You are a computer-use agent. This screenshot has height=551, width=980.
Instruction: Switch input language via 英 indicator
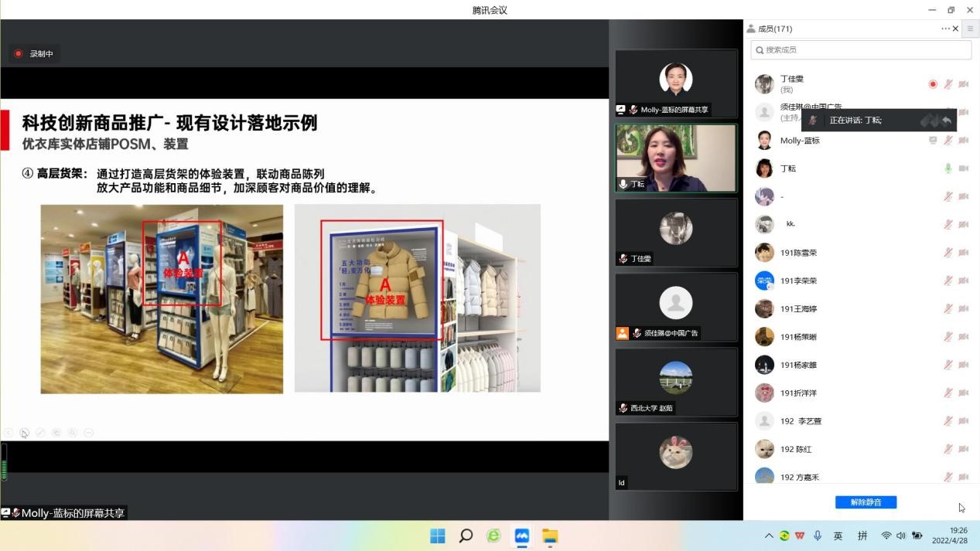[x=838, y=536]
